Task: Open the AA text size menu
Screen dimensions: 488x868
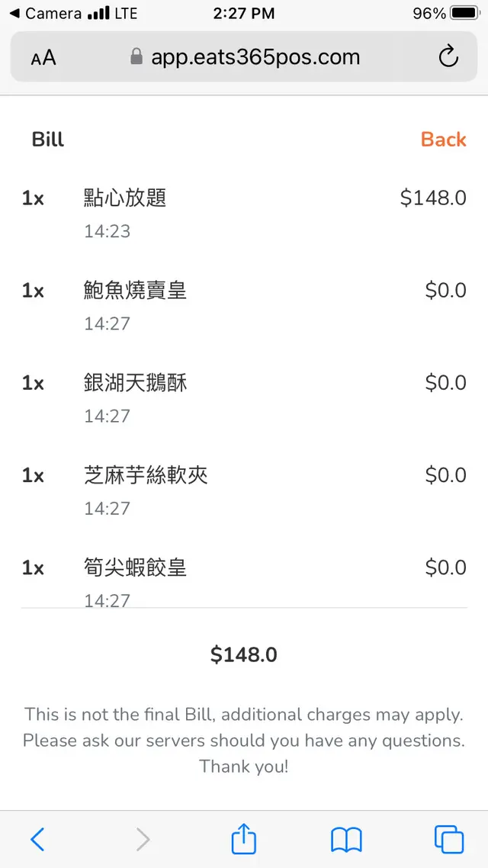Action: click(43, 58)
